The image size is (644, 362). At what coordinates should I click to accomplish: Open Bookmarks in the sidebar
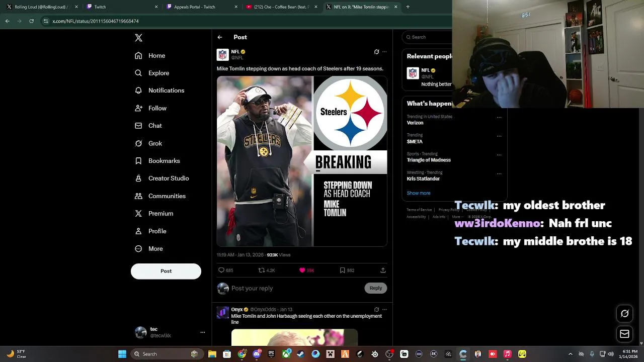(x=157, y=161)
